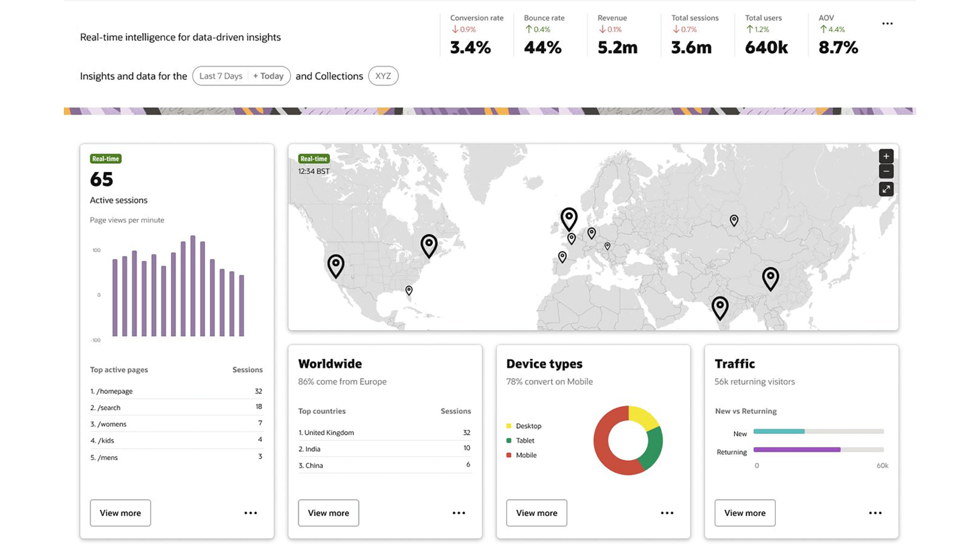
Task: Open the Worldwide card ellipsis menu
Action: click(x=459, y=513)
